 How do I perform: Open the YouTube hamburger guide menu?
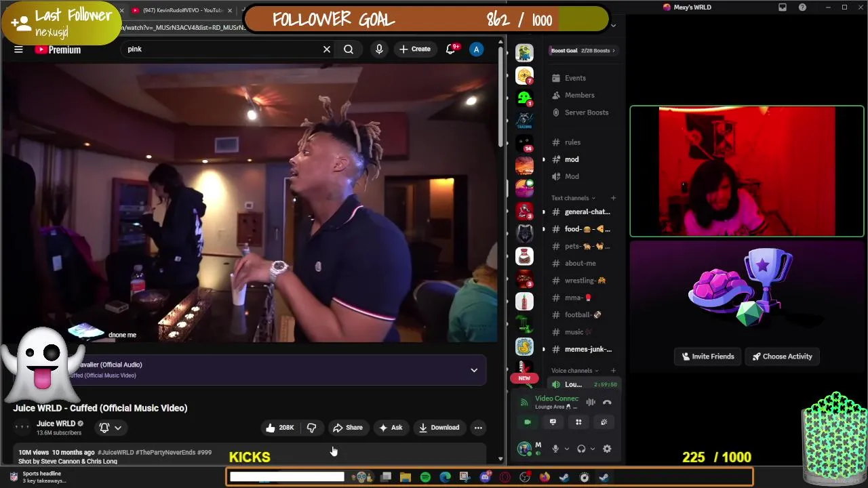point(18,49)
